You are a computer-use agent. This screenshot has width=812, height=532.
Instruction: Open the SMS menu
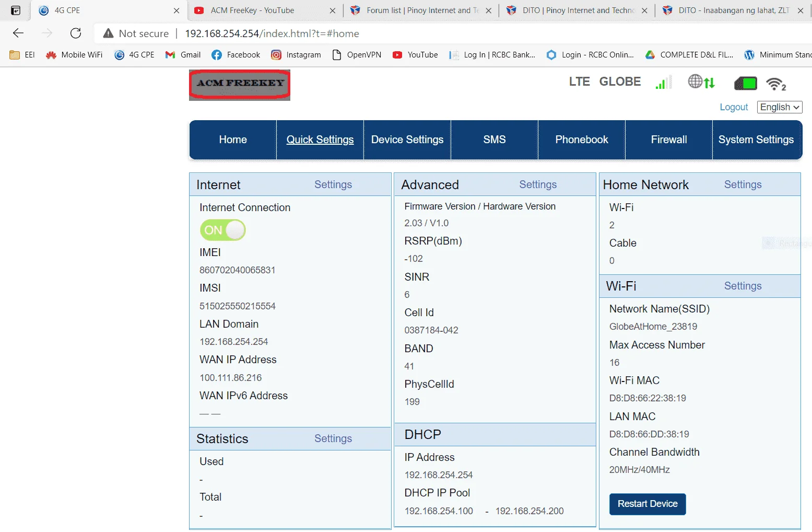[495, 140]
